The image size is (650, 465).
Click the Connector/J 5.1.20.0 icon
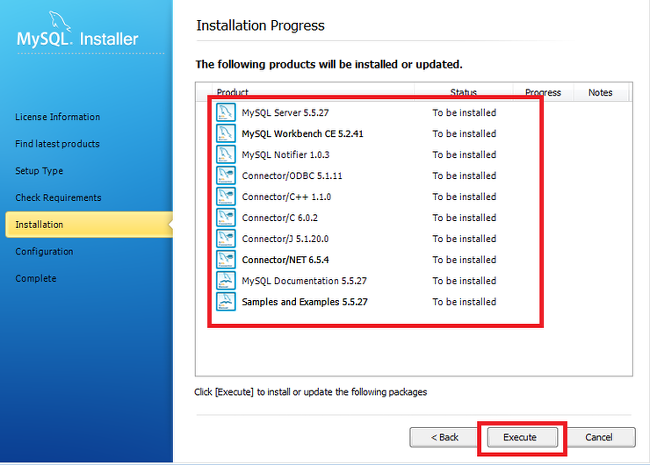coord(226,239)
